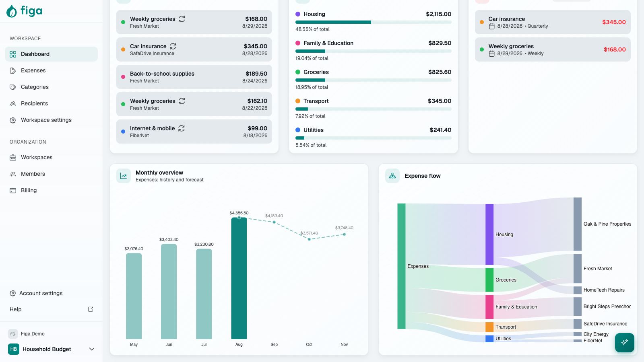
Task: Click the HB workspace avatar
Action: [x=14, y=349]
